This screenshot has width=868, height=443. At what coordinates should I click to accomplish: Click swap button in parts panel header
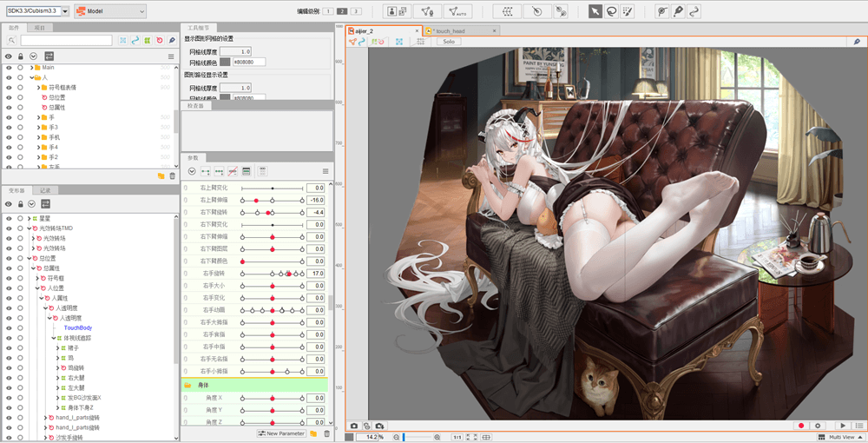coord(49,56)
